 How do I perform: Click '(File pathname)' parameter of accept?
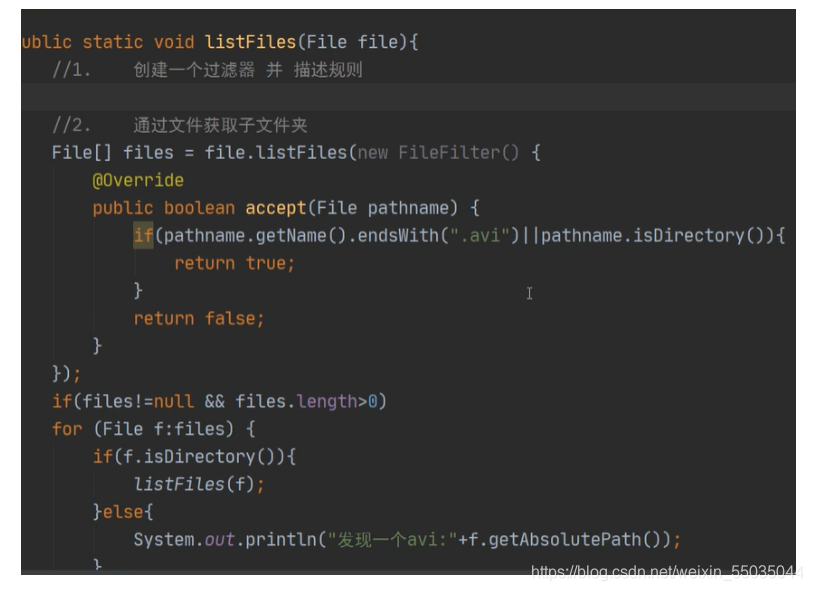tap(383, 208)
